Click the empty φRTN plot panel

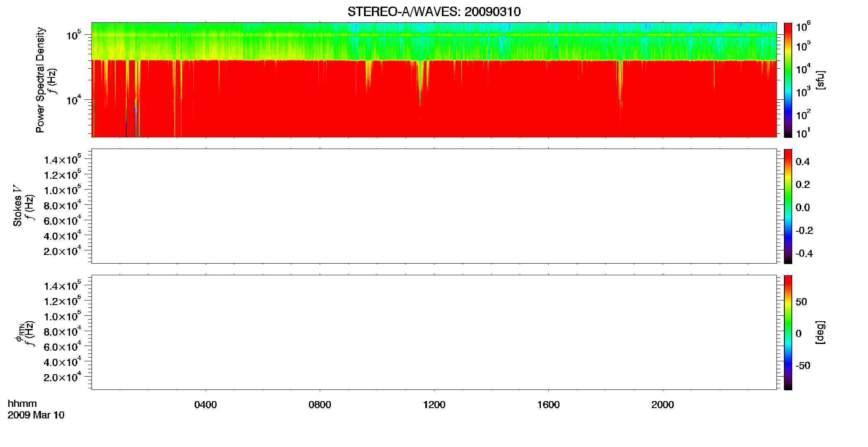(x=434, y=332)
